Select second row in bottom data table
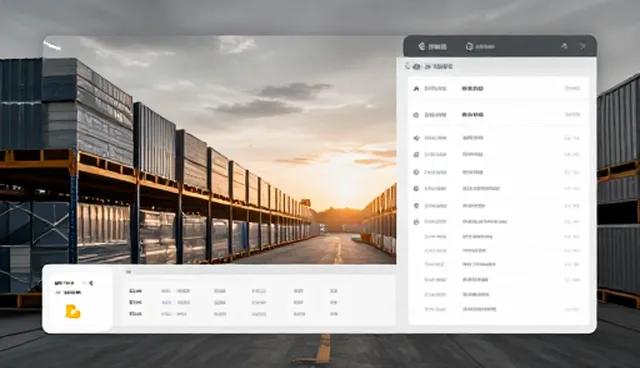Image resolution: width=640 pixels, height=368 pixels. 233,302
